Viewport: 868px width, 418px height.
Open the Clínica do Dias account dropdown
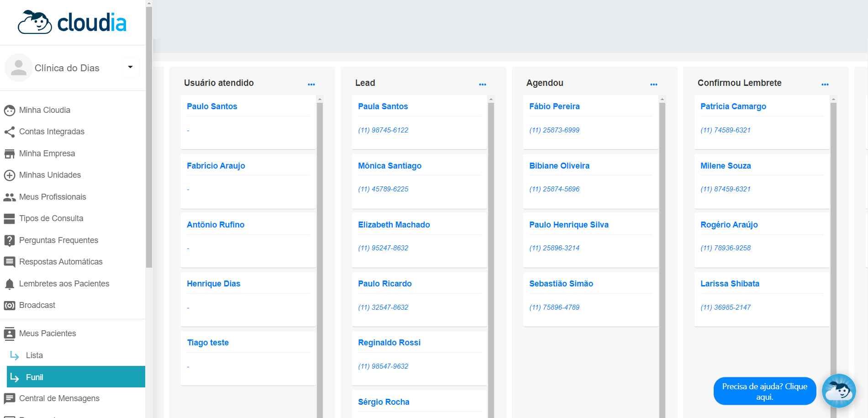[x=130, y=68]
